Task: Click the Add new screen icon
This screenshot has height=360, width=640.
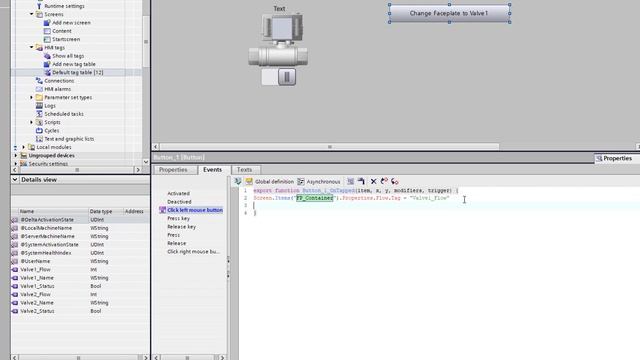Action: pos(47,22)
